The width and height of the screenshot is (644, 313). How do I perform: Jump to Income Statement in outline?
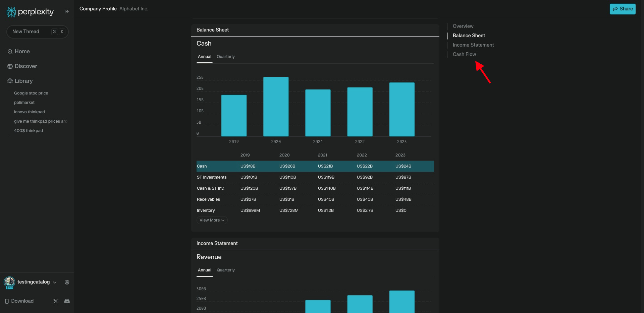point(473,45)
